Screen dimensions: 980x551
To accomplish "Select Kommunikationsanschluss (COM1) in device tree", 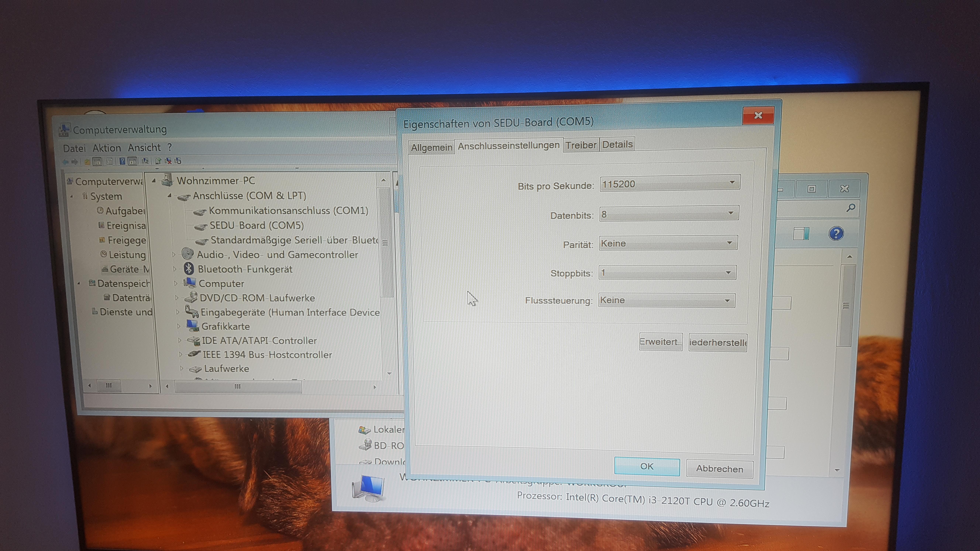I will (x=288, y=211).
